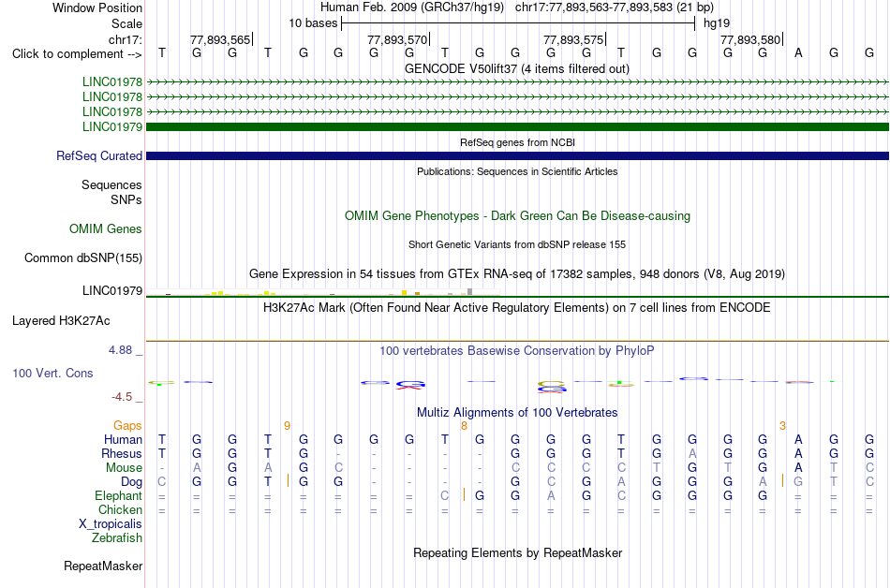
Task: Click the orange gap count 3
Action: 782,426
